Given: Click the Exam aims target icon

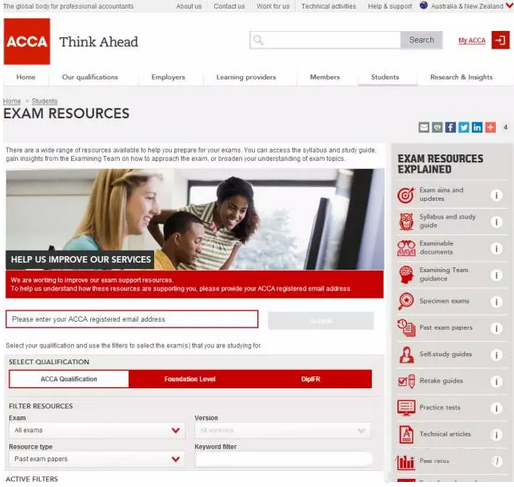Looking at the screenshot, I should tap(406, 195).
